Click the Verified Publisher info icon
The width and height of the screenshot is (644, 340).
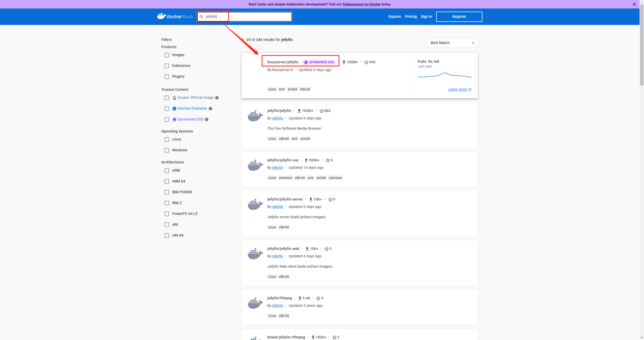210,109
